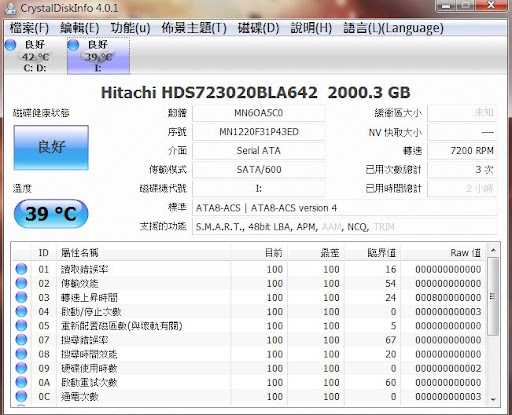Click the power on hours field 2 小時
This screenshot has width=512, height=415.
[x=462, y=189]
